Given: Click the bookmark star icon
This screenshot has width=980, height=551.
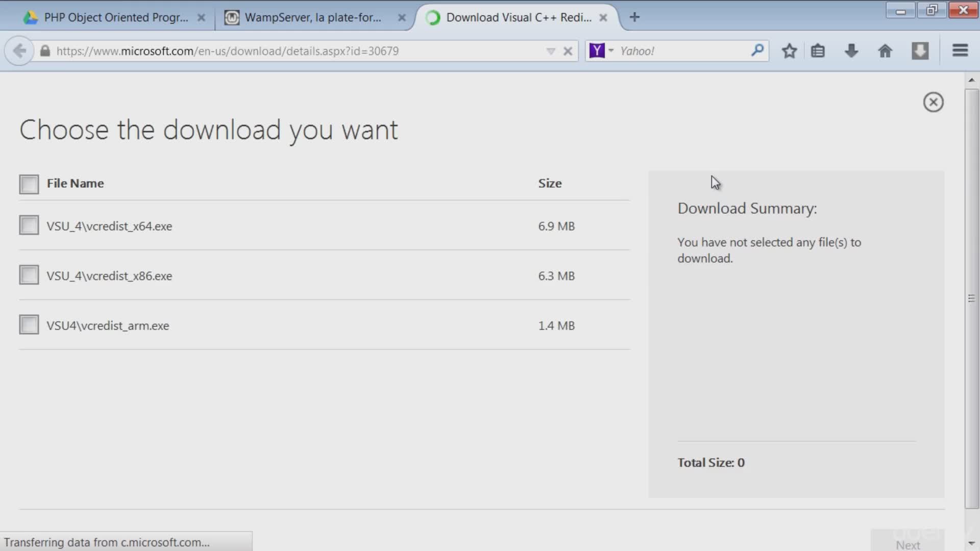Looking at the screenshot, I should (789, 51).
